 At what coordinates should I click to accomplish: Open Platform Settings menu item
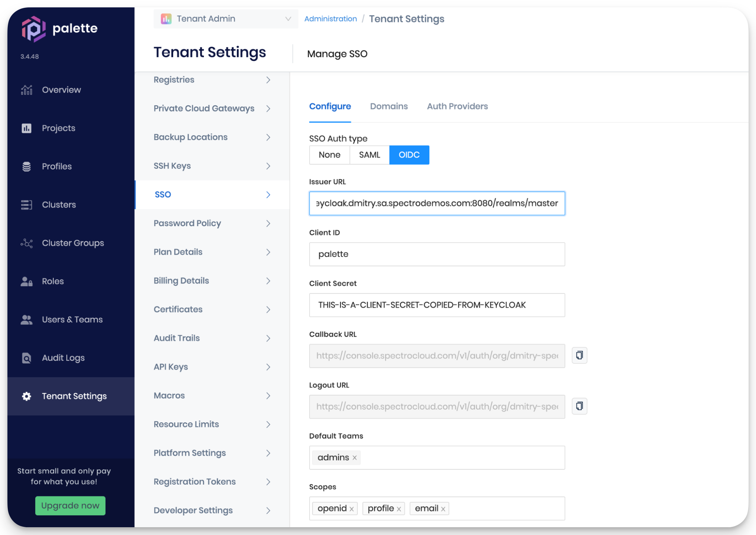tap(212, 453)
